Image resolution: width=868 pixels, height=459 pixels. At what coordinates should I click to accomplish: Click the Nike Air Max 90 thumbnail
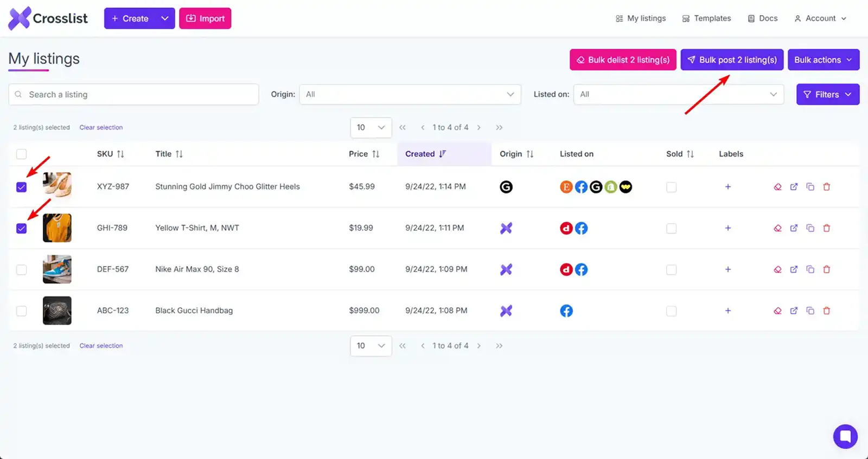[57, 269]
